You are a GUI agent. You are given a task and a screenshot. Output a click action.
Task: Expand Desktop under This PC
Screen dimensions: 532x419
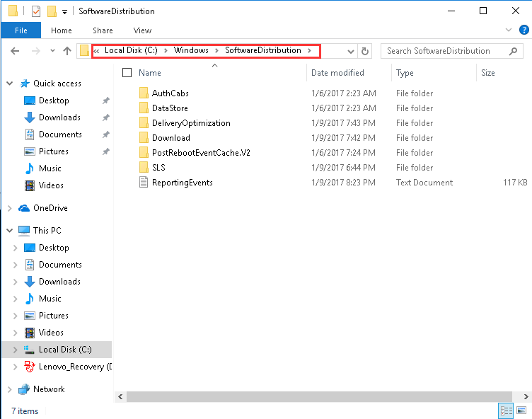tap(16, 248)
